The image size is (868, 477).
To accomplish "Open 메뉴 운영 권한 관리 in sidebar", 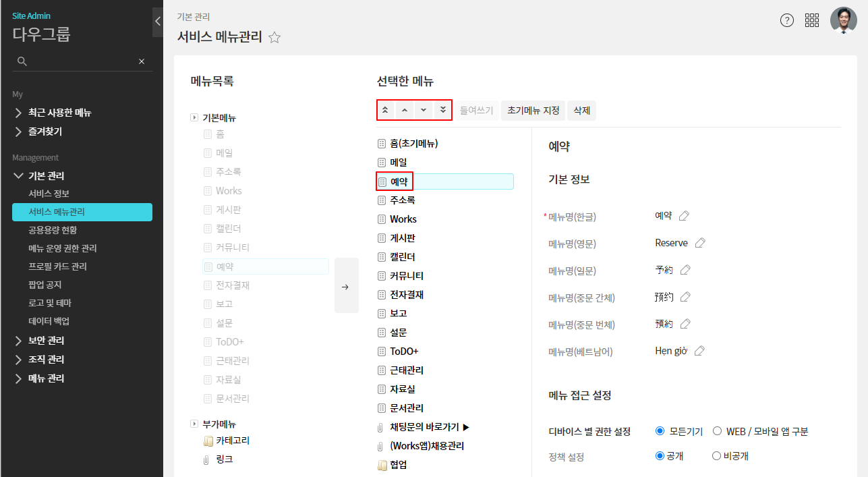I will tap(63, 248).
